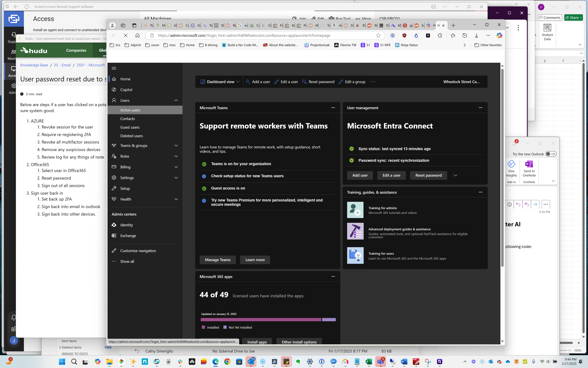Screen dimensions: 588x368
Task: Open the Edge Extensions puzzle icon
Action: click(440, 36)
